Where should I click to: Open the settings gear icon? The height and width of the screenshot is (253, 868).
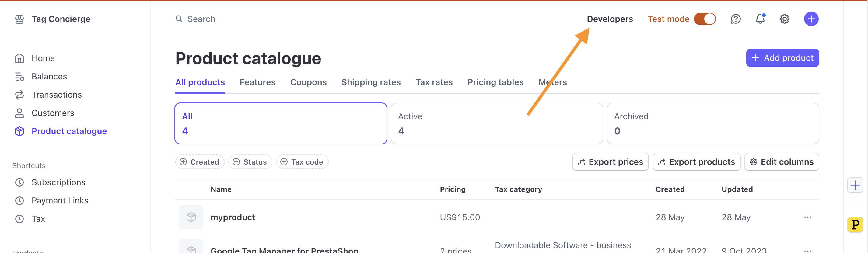(784, 19)
